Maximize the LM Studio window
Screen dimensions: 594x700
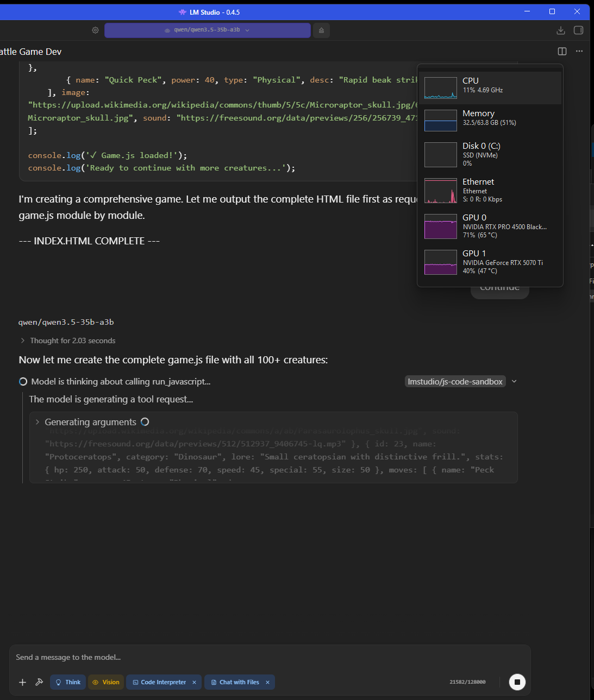tap(552, 11)
